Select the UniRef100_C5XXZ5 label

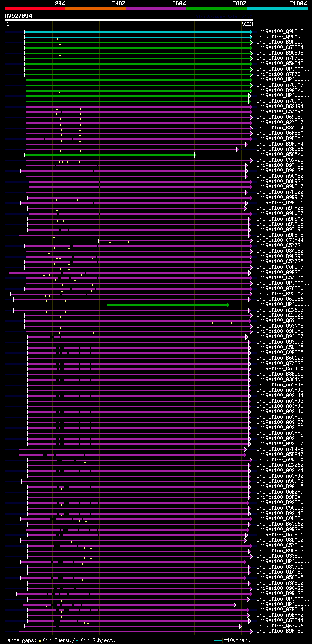tap(280, 160)
